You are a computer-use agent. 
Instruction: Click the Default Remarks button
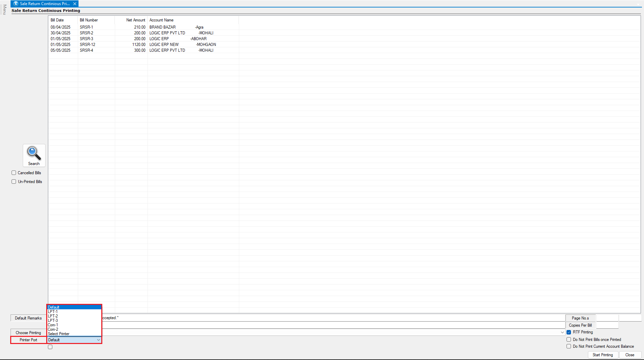(x=28, y=318)
